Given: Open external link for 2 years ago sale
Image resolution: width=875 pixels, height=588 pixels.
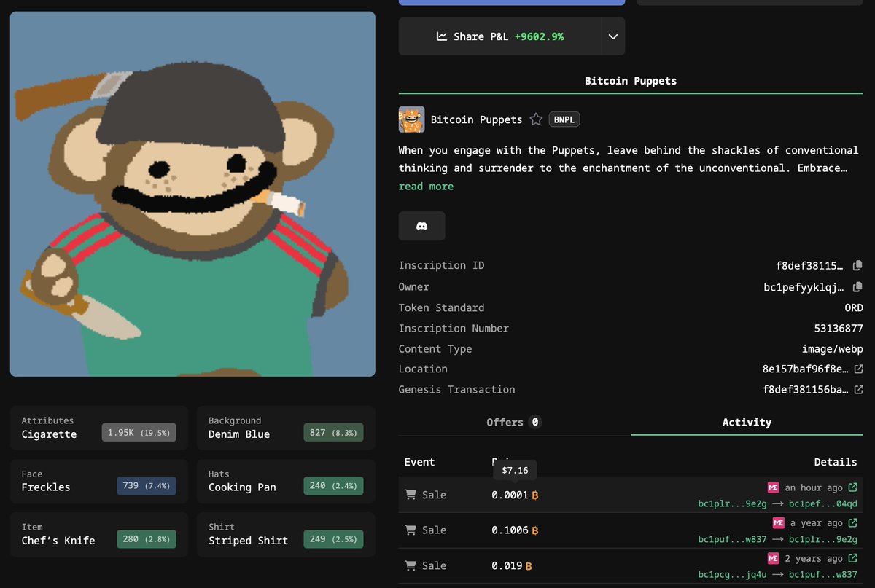Looking at the screenshot, I should 852,558.
